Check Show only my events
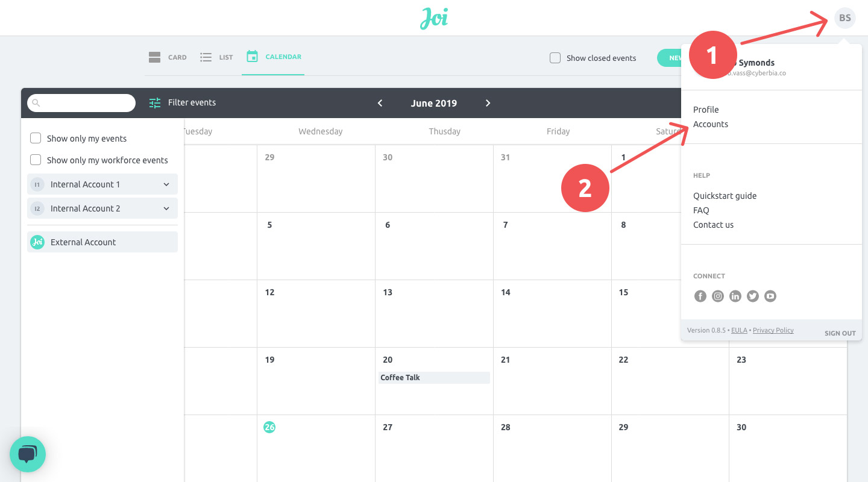 coord(36,138)
